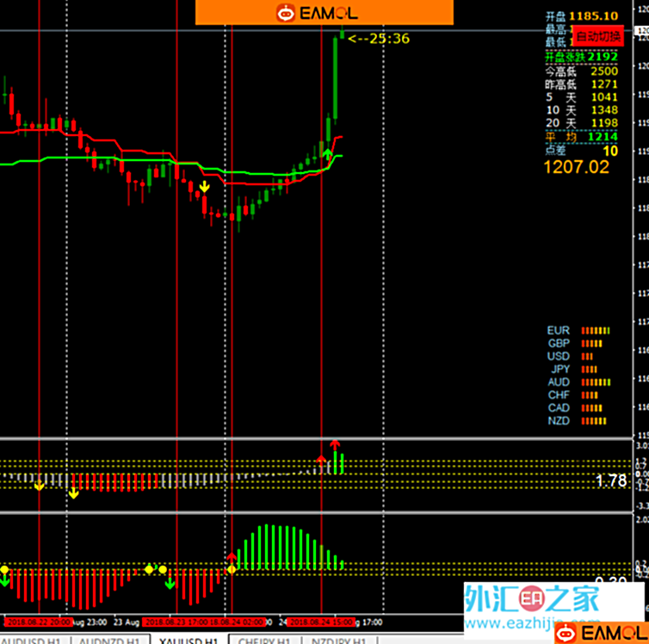Click the large 1207.02 price display

[x=576, y=166]
